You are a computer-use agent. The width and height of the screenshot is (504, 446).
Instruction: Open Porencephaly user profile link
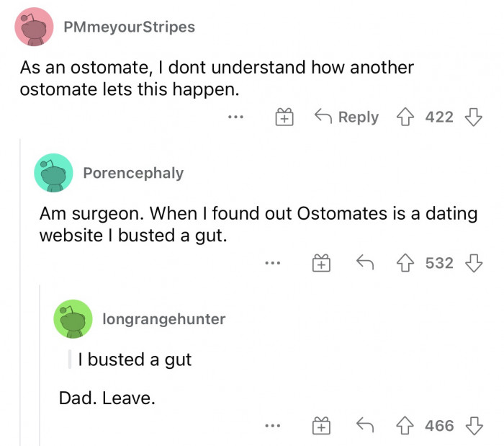pyautogui.click(x=133, y=173)
